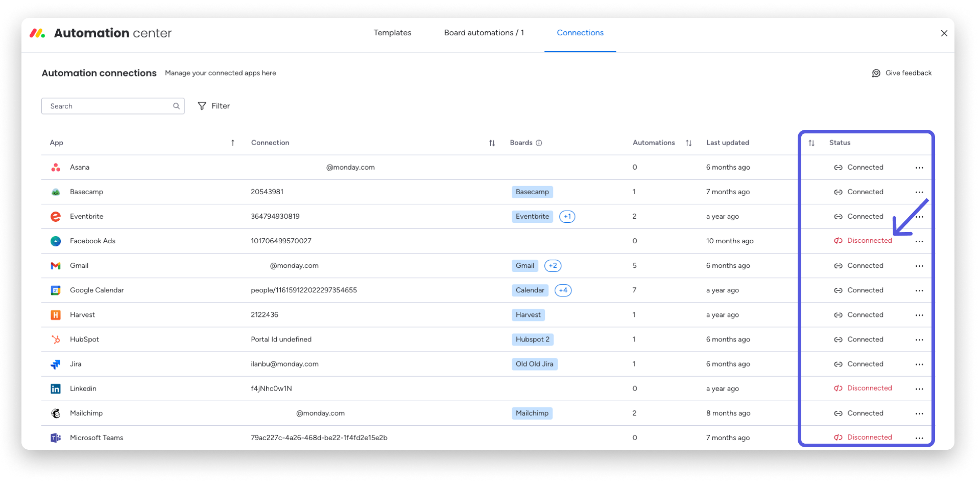This screenshot has height=483, width=980.
Task: Open the Filter panel
Action: (214, 106)
